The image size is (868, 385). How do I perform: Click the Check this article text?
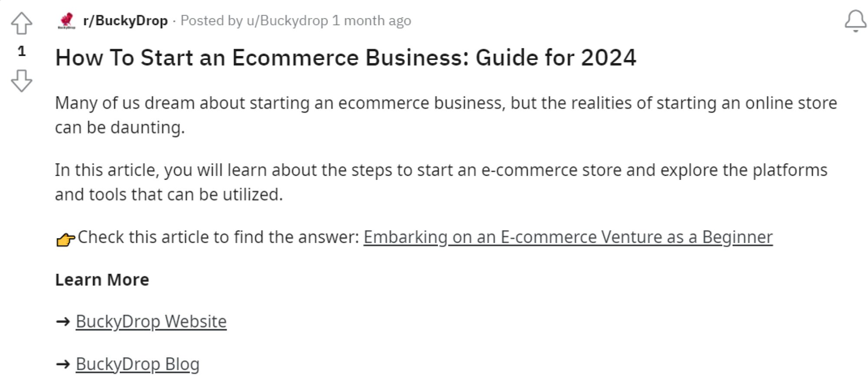coord(218,237)
